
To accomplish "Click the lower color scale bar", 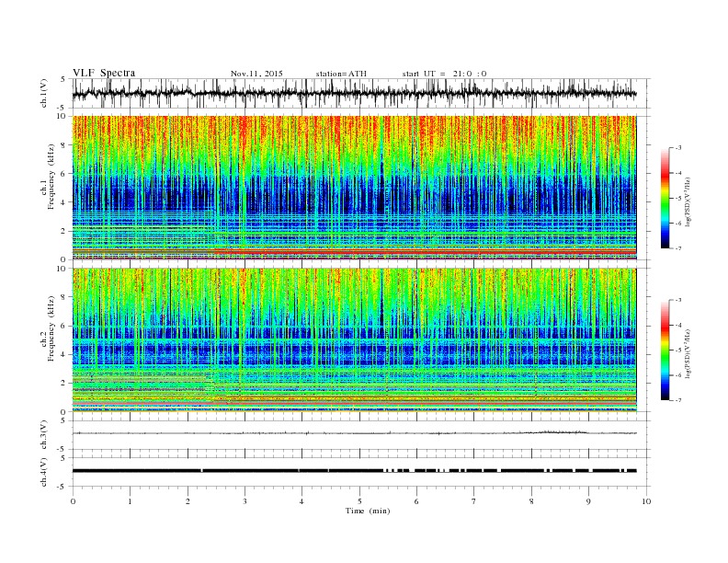I will [x=665, y=350].
